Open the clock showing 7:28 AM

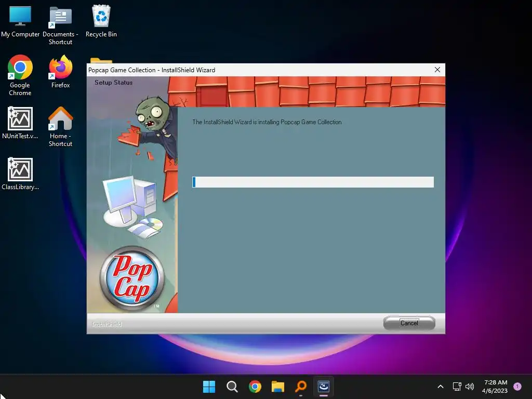(495, 387)
